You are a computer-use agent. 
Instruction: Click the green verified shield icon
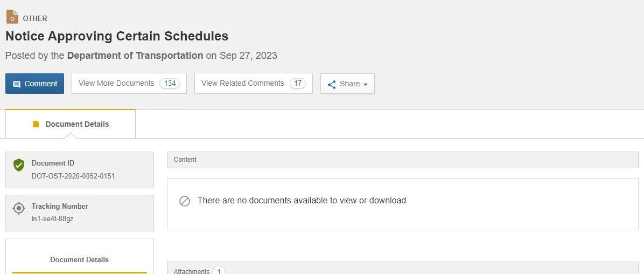coord(19,165)
